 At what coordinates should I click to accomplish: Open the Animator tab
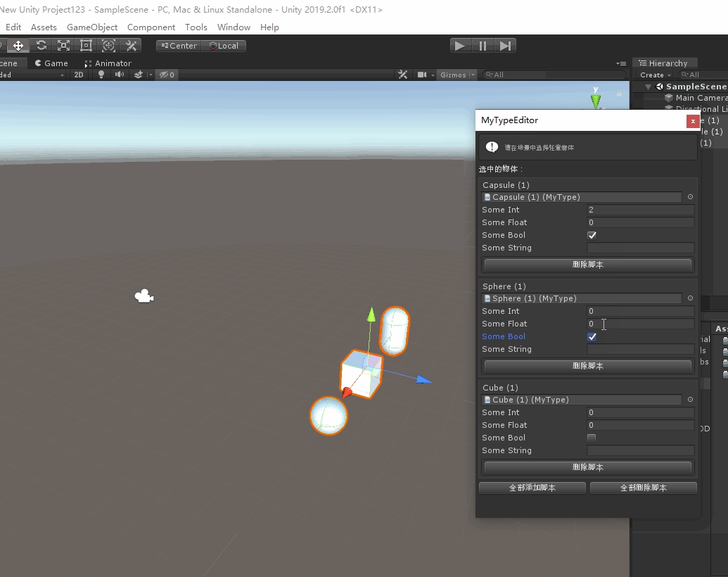pos(108,63)
